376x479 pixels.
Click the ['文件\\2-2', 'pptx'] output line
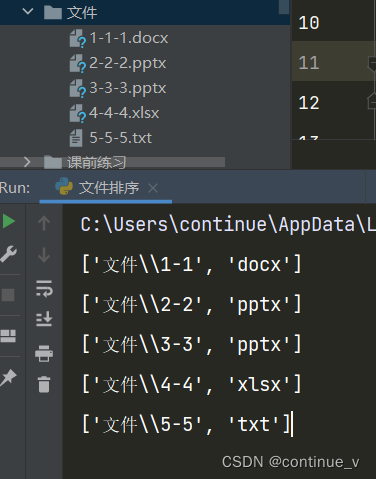(x=192, y=304)
